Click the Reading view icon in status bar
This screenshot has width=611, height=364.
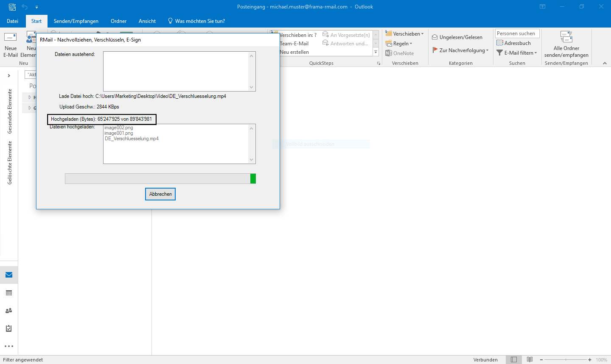point(530,360)
